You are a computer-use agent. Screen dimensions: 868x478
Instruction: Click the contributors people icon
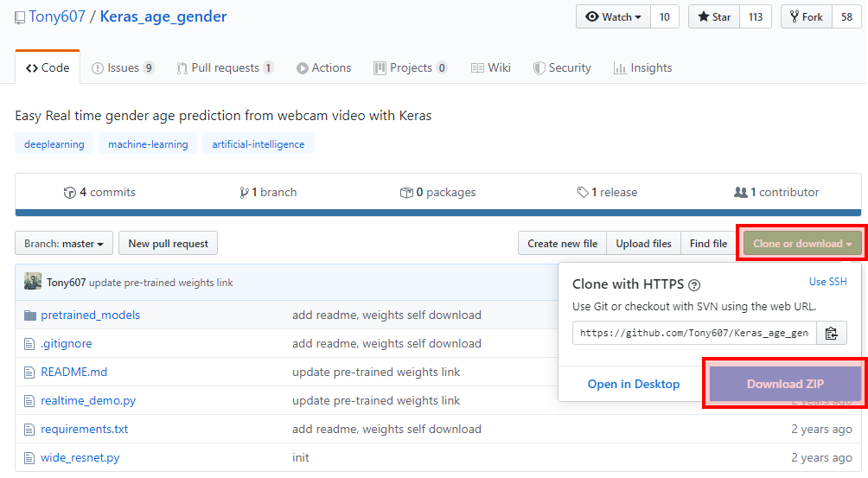741,192
